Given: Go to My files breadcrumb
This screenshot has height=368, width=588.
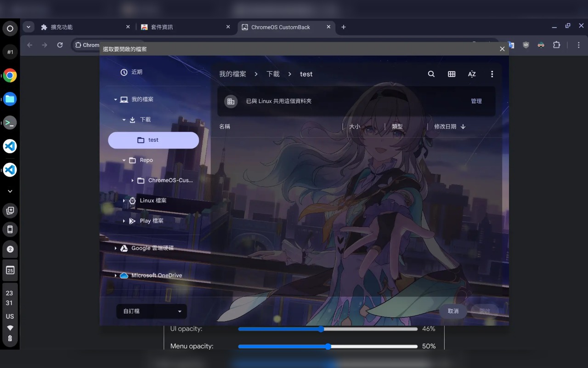Looking at the screenshot, I should pos(232,74).
